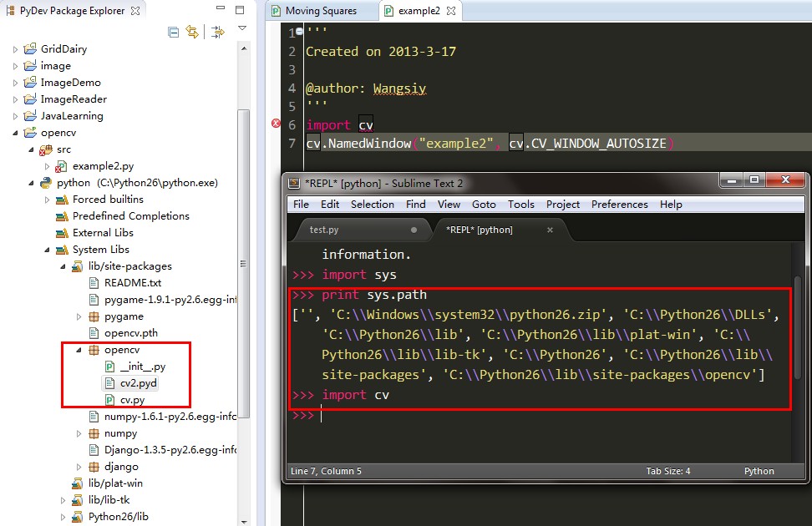The image size is (812, 526).
Task: Open the Package Explorer view menu triangle
Action: point(241,28)
